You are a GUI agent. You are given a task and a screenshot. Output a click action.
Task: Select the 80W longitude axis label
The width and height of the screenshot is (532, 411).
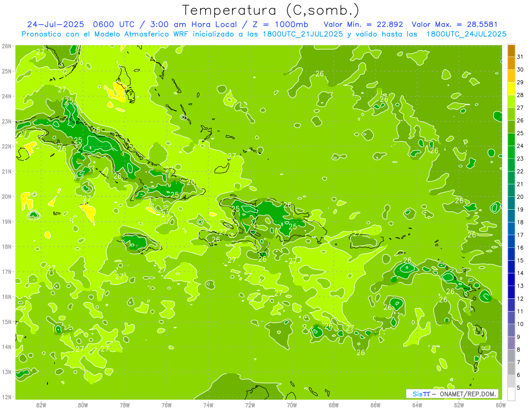click(x=83, y=405)
